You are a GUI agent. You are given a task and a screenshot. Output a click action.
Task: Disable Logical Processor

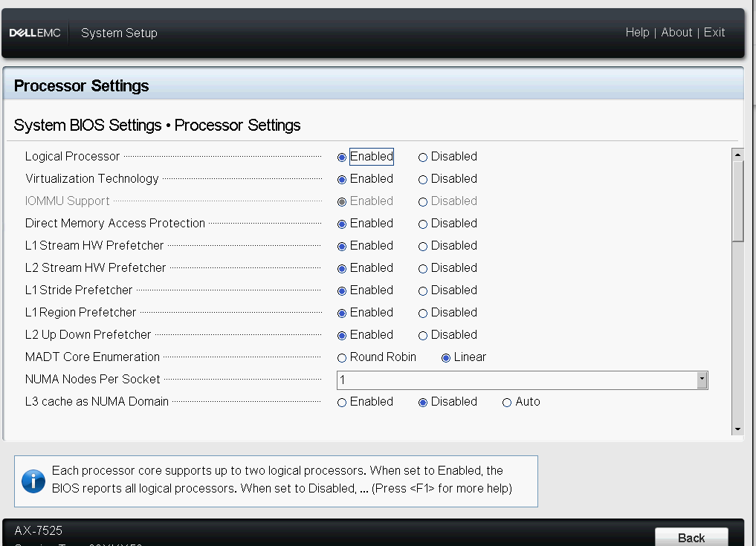click(x=423, y=157)
